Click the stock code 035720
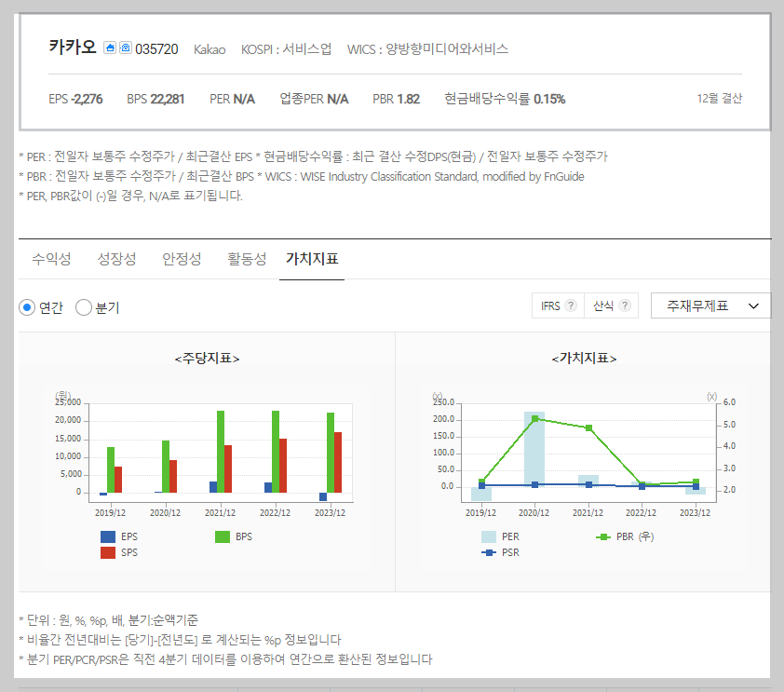This screenshot has width=784, height=692. (156, 49)
